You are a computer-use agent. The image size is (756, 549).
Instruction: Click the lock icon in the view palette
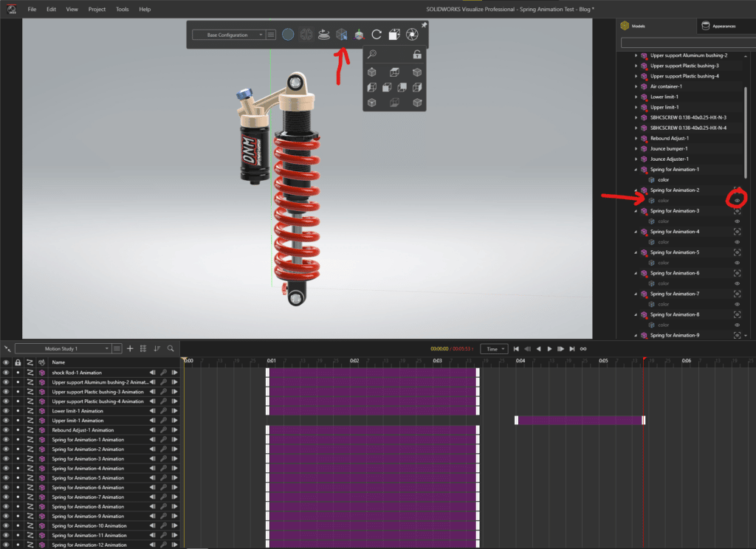416,54
